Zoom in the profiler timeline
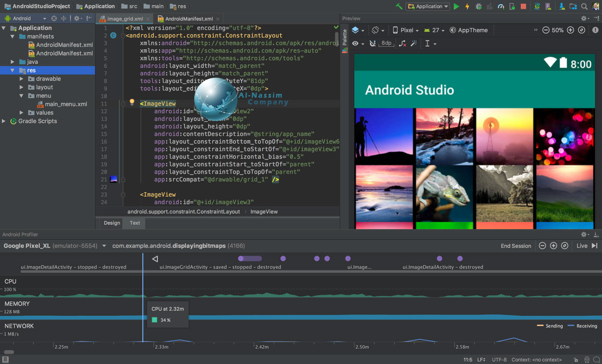Image resolution: width=602 pixels, height=364 pixels. pos(553,246)
